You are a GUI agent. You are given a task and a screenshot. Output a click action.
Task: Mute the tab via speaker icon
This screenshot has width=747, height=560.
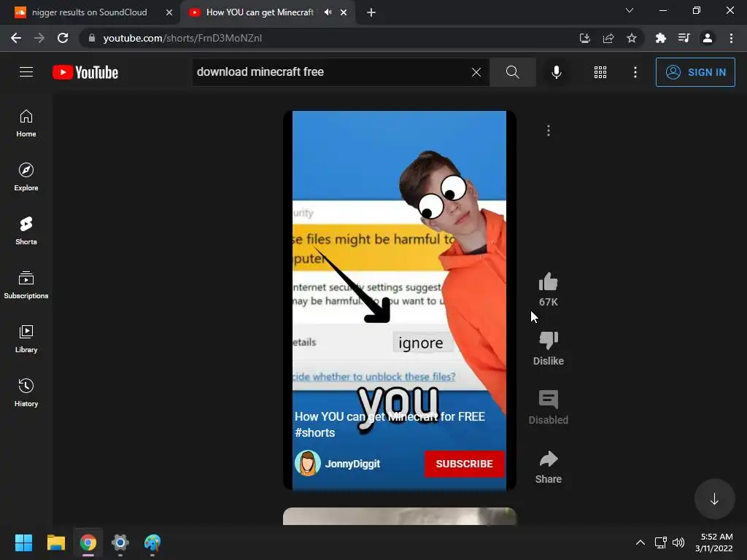coord(328,12)
